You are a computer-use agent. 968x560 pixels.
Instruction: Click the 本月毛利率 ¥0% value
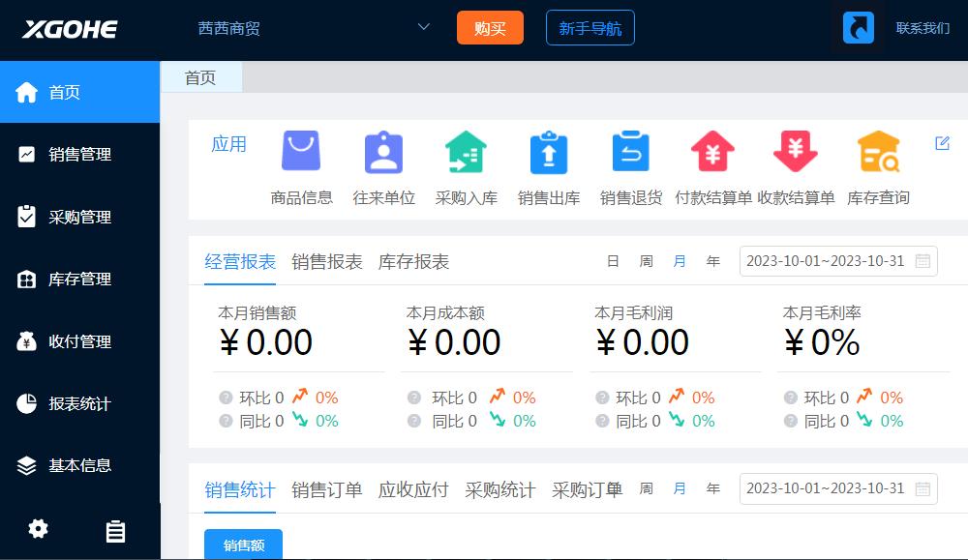pyautogui.click(x=822, y=341)
